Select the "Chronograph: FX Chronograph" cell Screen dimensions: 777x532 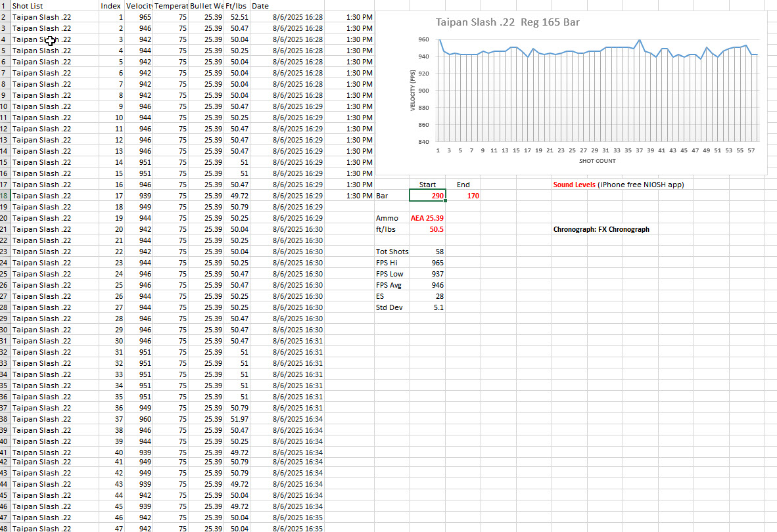(601, 230)
